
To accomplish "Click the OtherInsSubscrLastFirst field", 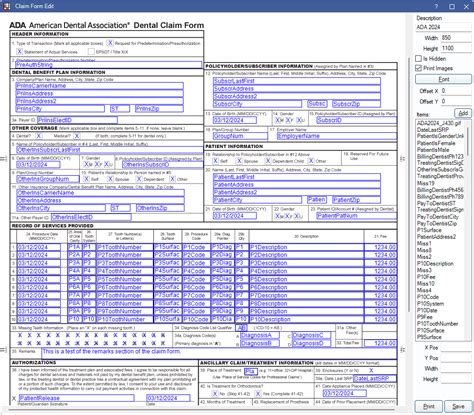I will tap(110, 150).
